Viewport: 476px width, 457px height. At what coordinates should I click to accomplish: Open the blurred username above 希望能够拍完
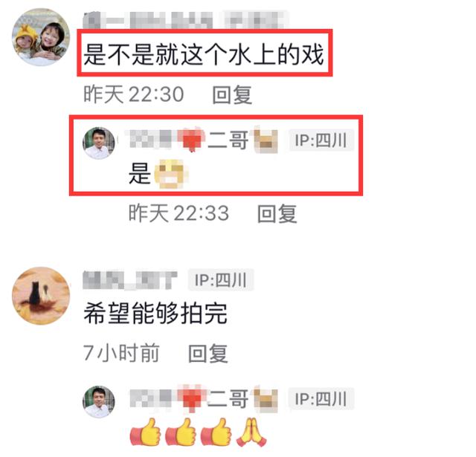click(x=130, y=279)
